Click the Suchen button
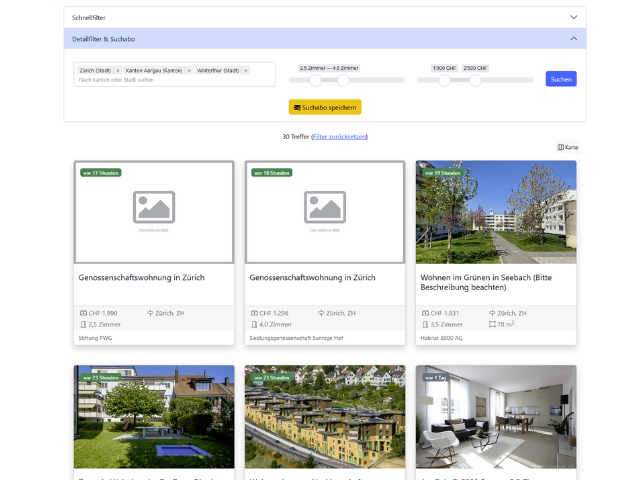The width and height of the screenshot is (640, 480). pyautogui.click(x=561, y=79)
